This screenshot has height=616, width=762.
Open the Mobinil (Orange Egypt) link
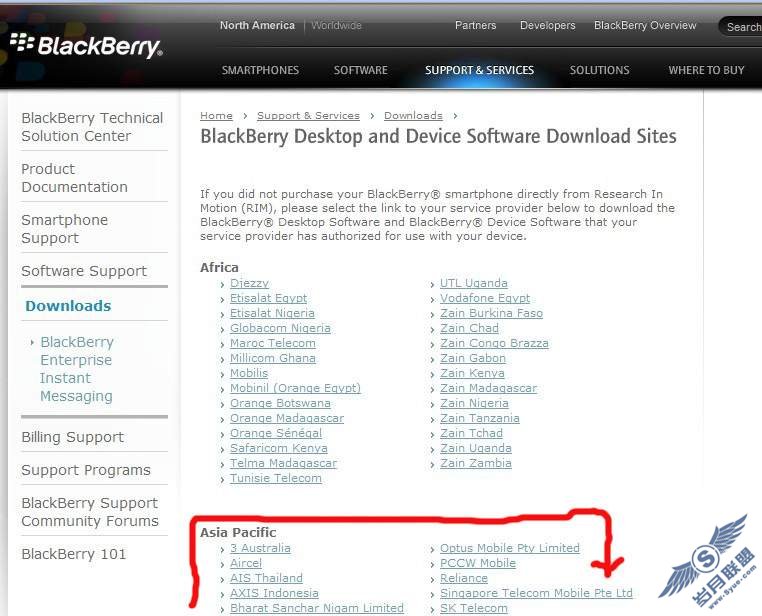(295, 388)
